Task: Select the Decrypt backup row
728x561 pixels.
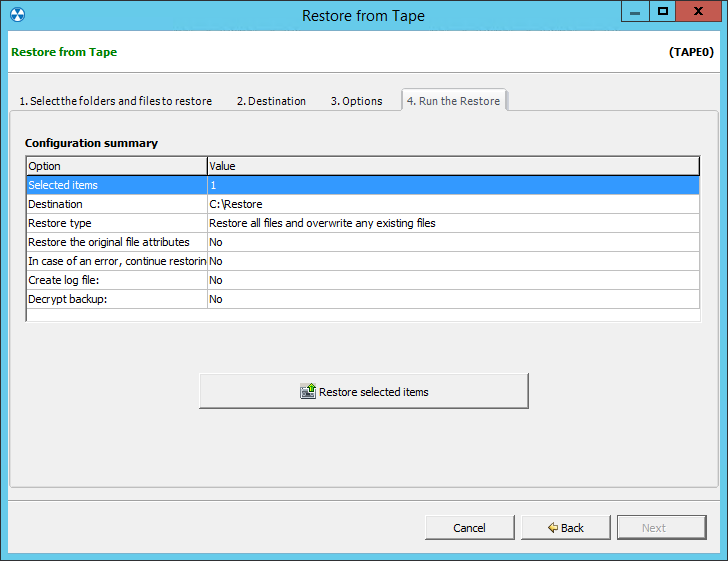Action: tap(363, 299)
